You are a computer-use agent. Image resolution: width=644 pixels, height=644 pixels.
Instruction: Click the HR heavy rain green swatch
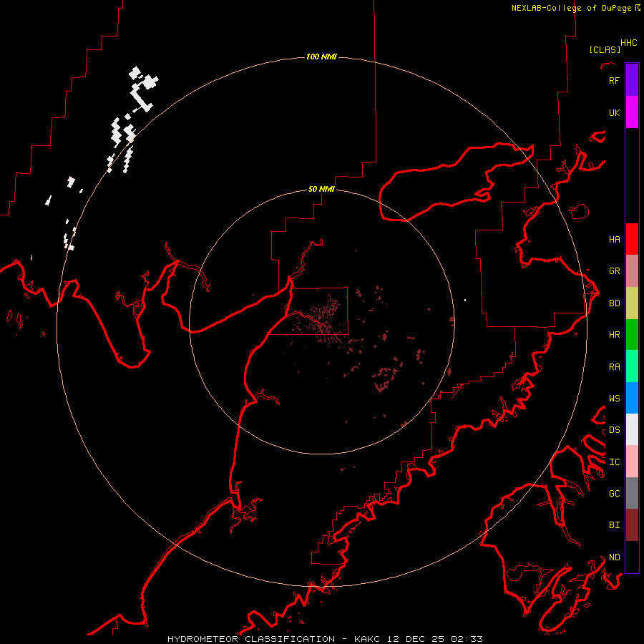632,335
